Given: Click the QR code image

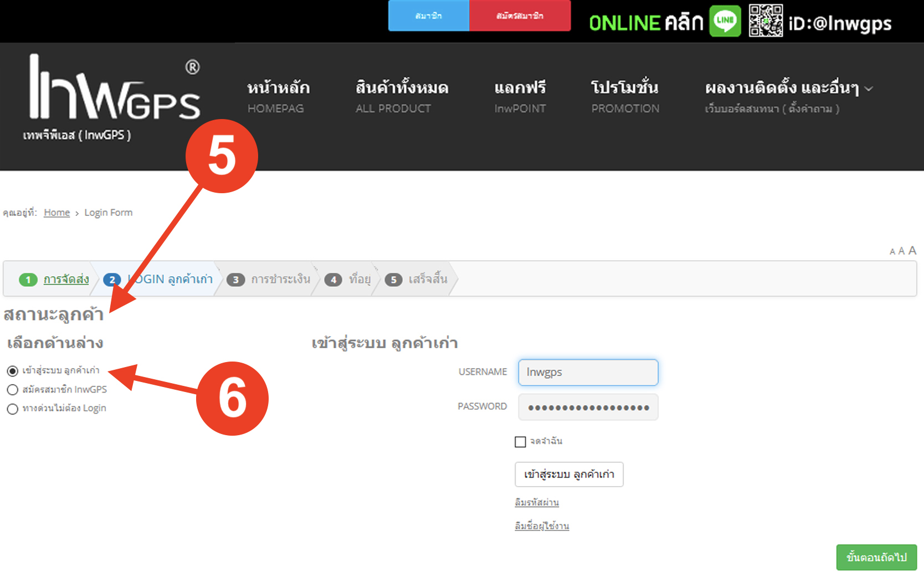Looking at the screenshot, I should pyautogui.click(x=766, y=21).
